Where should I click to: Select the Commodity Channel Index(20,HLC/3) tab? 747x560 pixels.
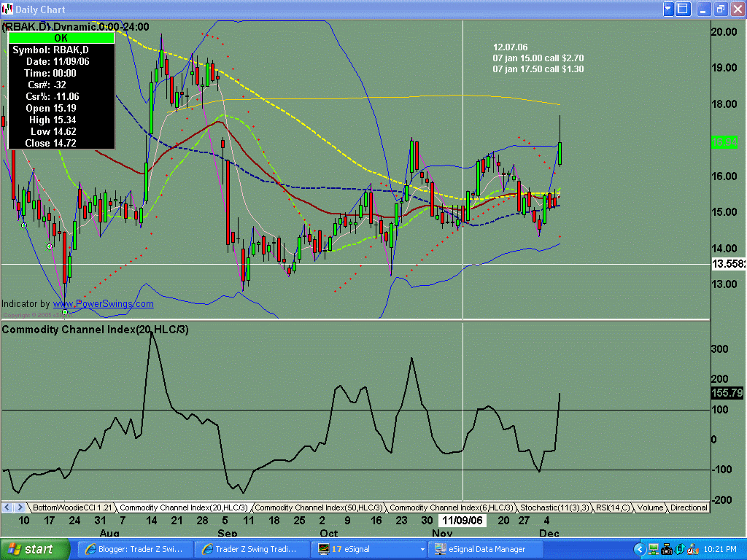point(183,507)
